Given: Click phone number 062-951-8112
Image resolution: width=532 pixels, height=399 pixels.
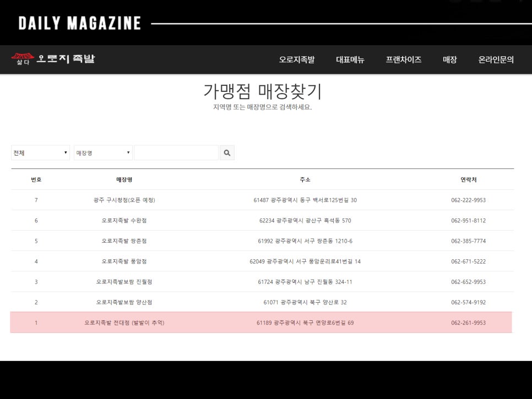Looking at the screenshot, I should coord(468,220).
